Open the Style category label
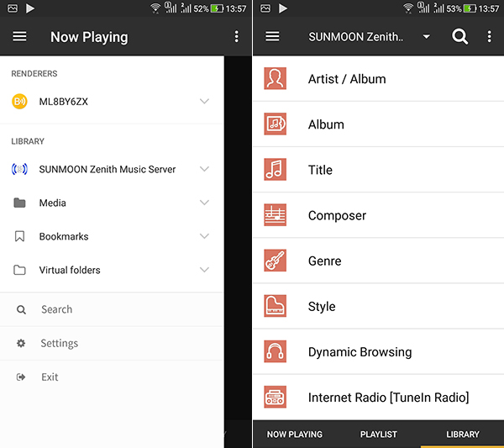 [322, 307]
